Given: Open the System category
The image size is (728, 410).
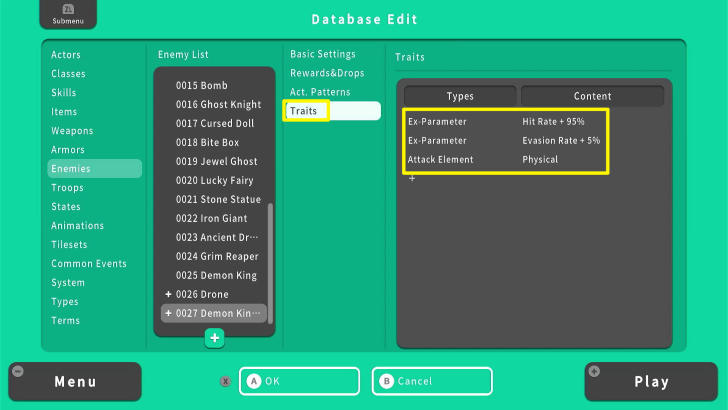Looking at the screenshot, I should click(x=68, y=283).
